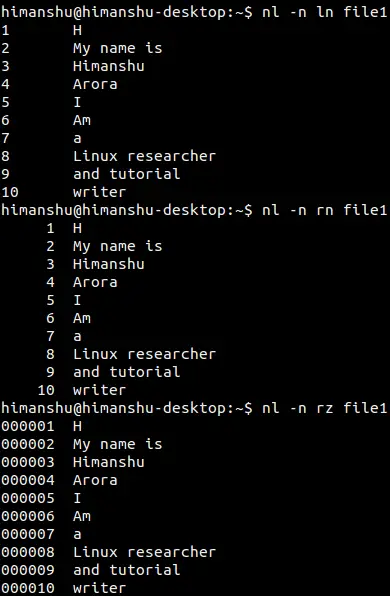Click 'Linux researcher' after number 000008
This screenshot has height=596, width=390.
point(144,552)
